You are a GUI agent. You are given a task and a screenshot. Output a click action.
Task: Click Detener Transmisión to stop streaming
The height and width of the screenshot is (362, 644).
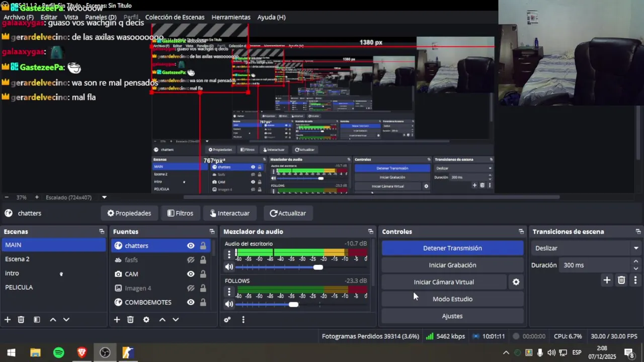(452, 248)
